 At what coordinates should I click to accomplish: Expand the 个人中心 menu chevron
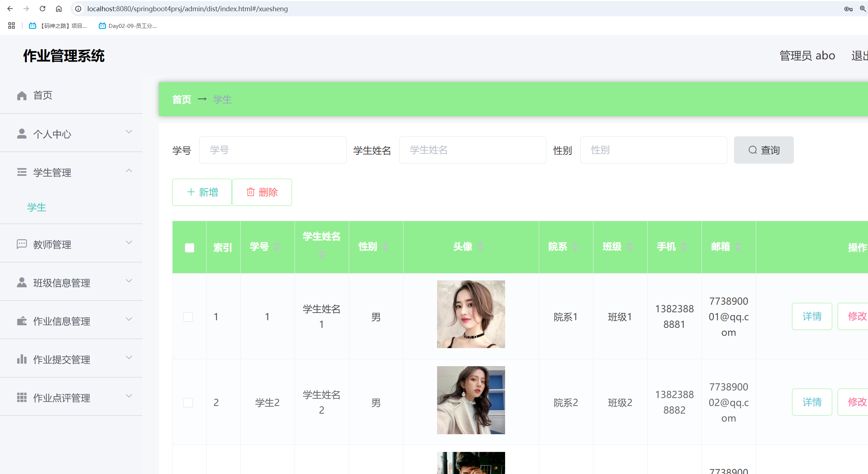point(129,132)
